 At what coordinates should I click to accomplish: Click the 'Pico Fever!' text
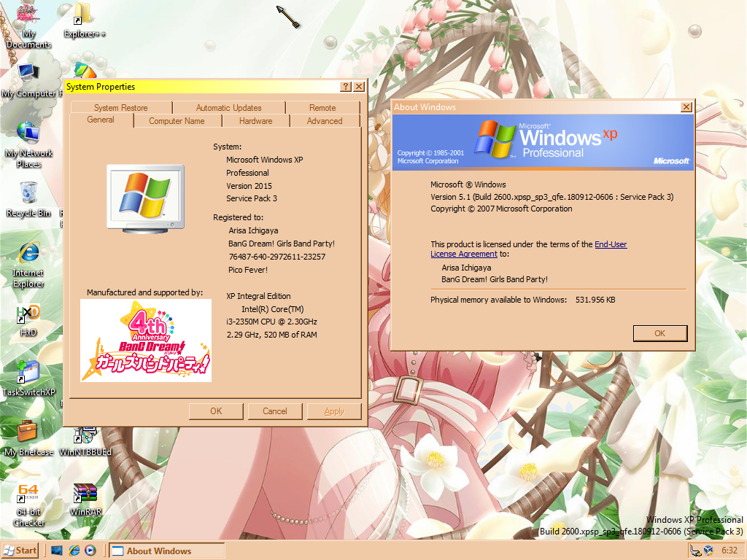[248, 270]
